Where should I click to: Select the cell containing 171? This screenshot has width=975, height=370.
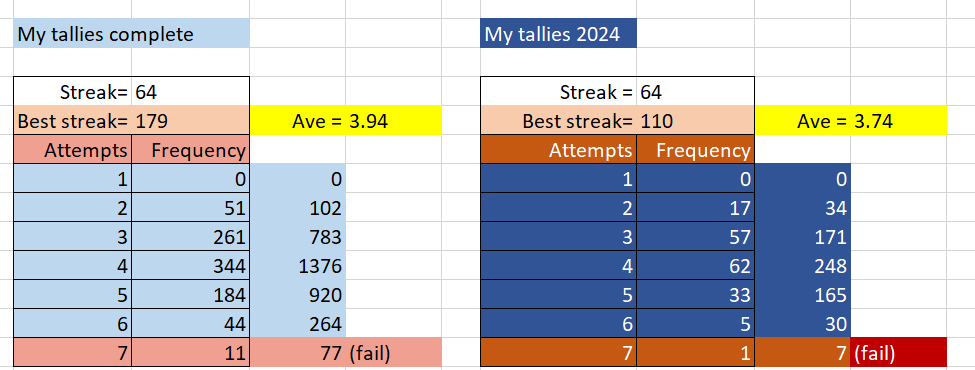click(x=803, y=237)
